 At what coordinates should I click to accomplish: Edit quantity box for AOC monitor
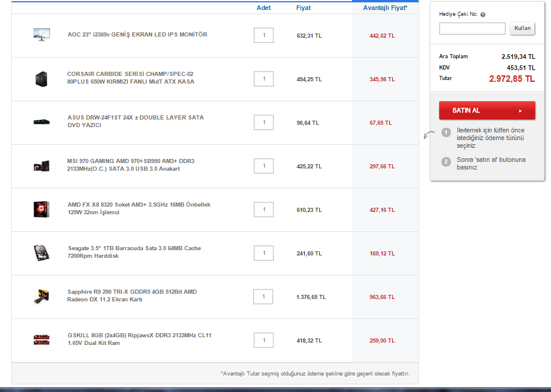(x=264, y=35)
